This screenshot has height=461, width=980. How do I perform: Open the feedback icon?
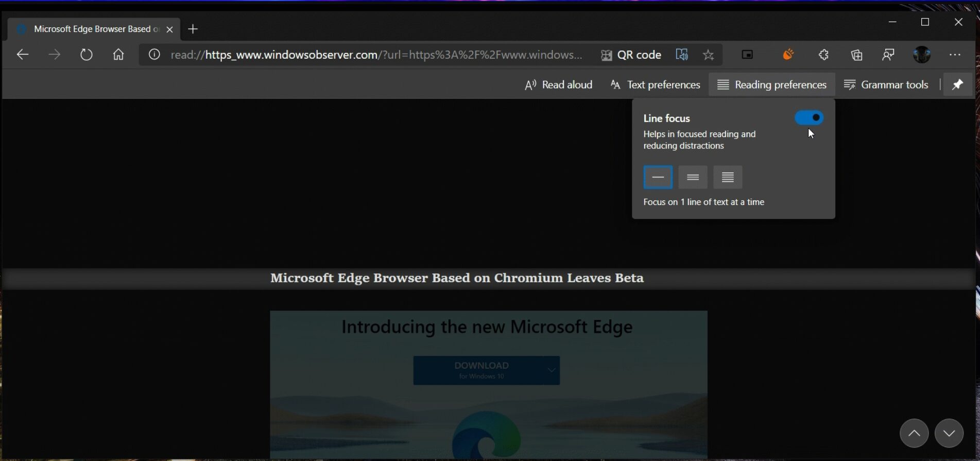[x=888, y=55]
